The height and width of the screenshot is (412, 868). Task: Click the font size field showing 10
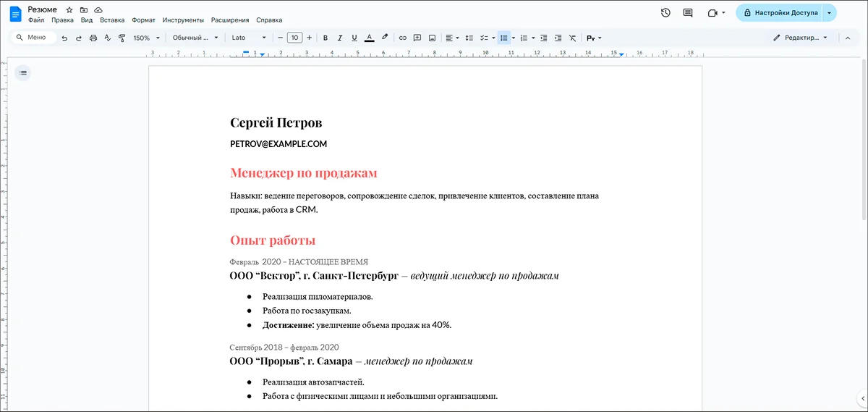tap(294, 38)
